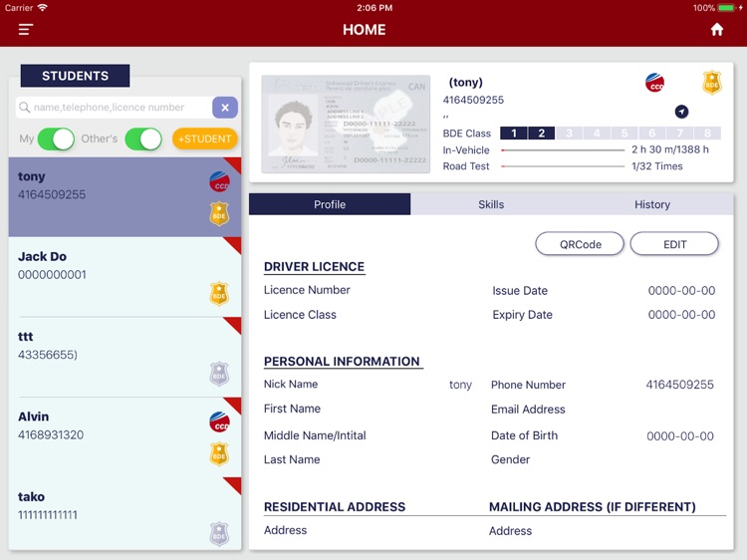
Task: Click the Nick Name value tony
Action: click(x=461, y=385)
